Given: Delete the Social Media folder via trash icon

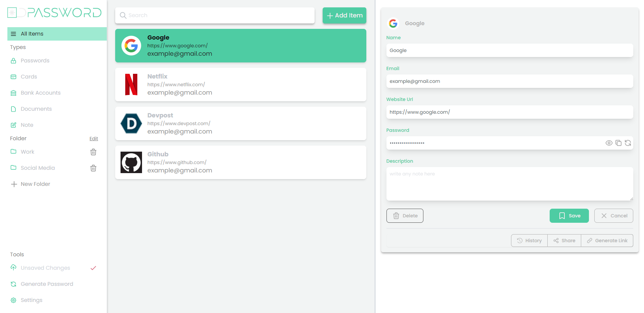Looking at the screenshot, I should point(93,168).
